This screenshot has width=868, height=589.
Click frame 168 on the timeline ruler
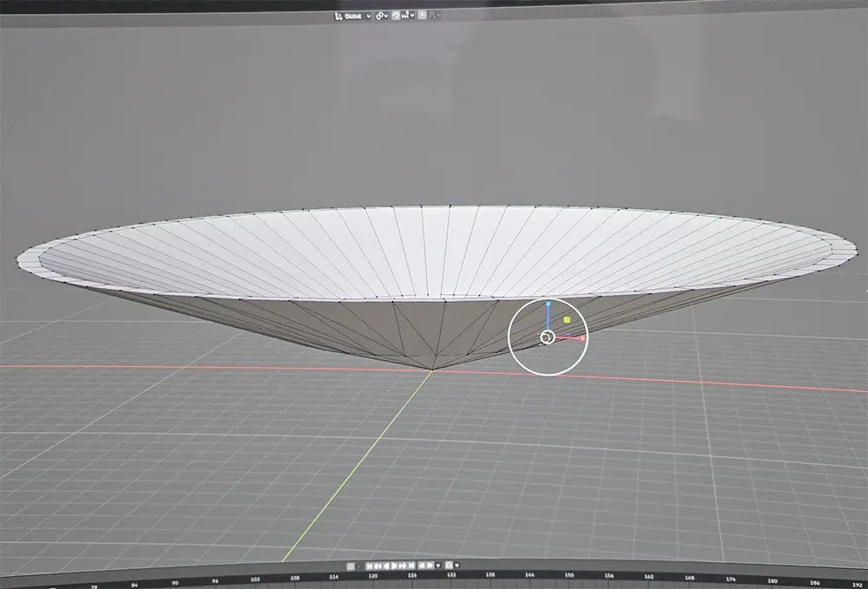point(690,578)
